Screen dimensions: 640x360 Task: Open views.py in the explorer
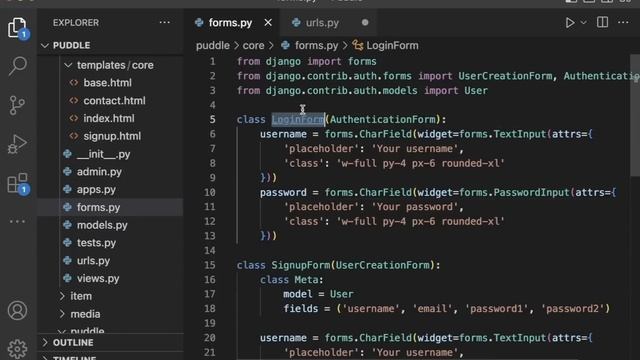[x=98, y=278]
